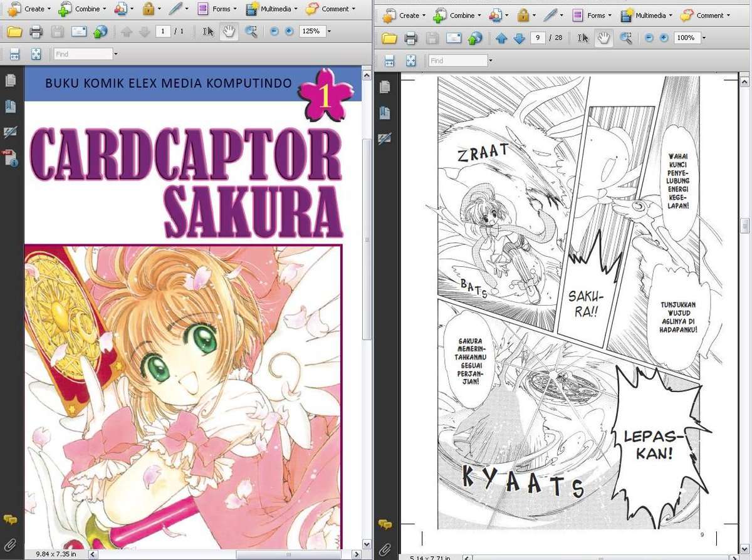Click the Print icon in left window
The image size is (752, 560).
pos(36,31)
